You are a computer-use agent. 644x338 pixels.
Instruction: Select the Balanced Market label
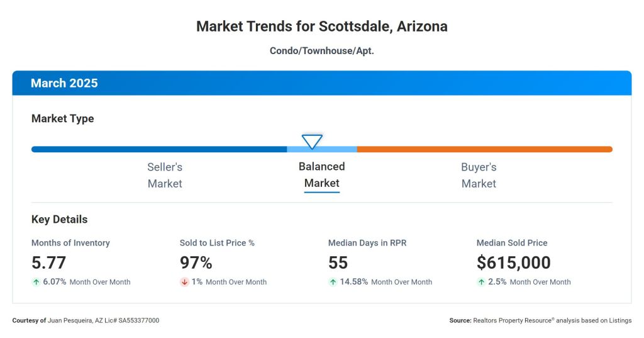click(x=321, y=175)
